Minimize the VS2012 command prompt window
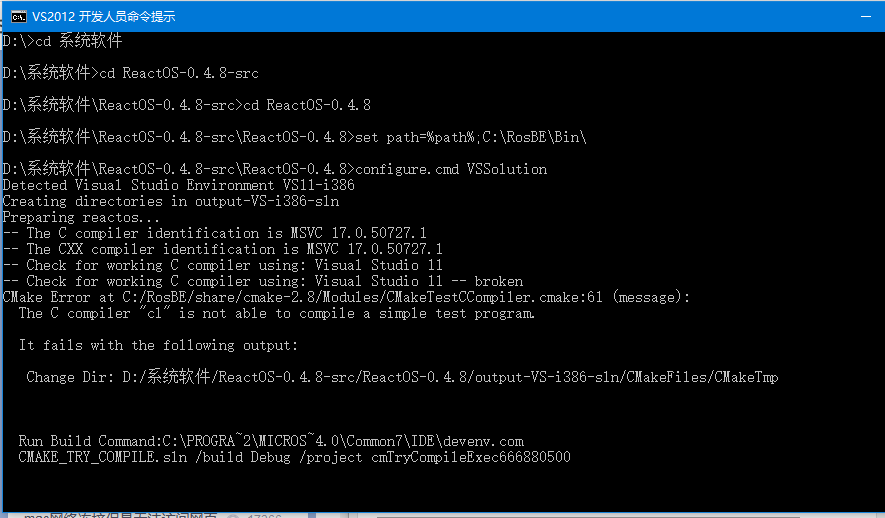This screenshot has height=518, width=885. [866, 16]
